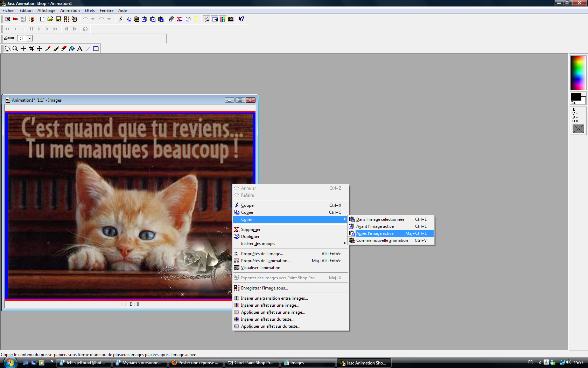Viewport: 588px width, 368px height.
Task: Click the black foreground color swatch
Action: coord(576,96)
